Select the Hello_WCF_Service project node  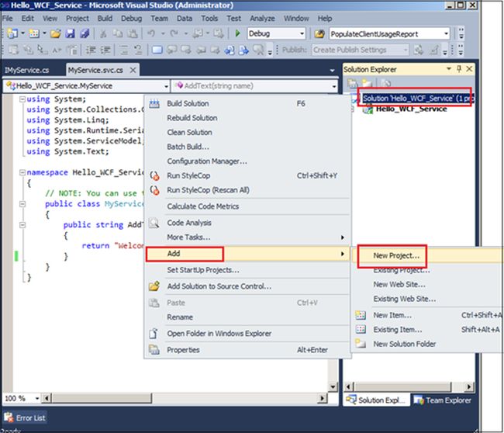tap(411, 109)
